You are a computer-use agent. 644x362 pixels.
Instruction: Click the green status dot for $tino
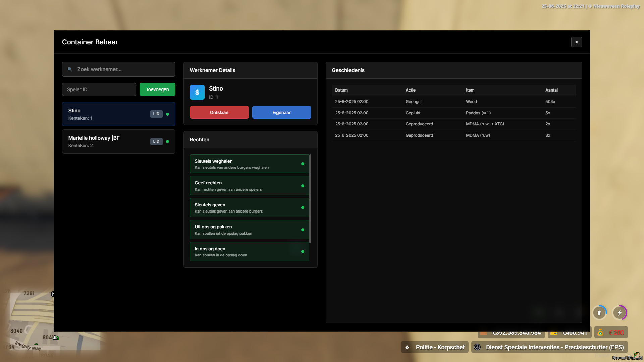click(x=168, y=114)
